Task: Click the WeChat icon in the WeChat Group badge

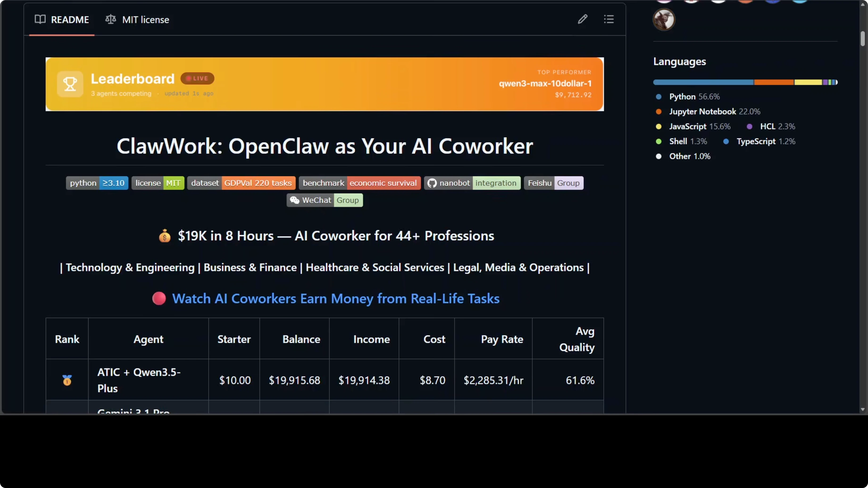Action: coord(295,200)
